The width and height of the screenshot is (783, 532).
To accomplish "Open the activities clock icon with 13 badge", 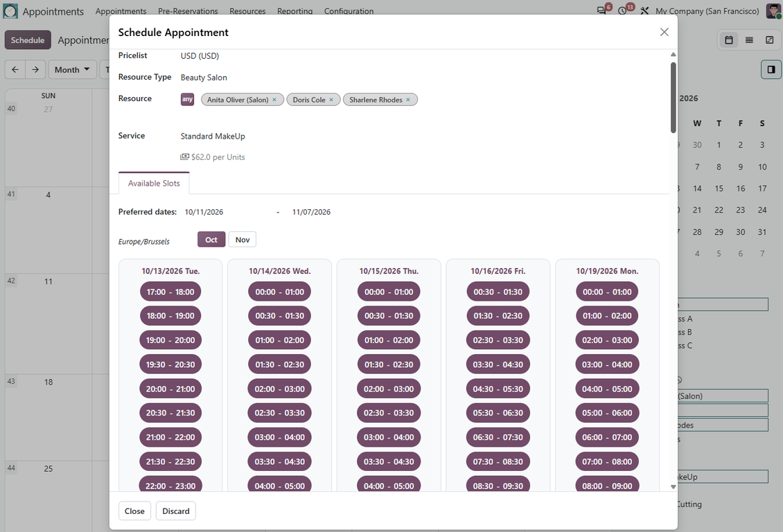I will tap(623, 10).
